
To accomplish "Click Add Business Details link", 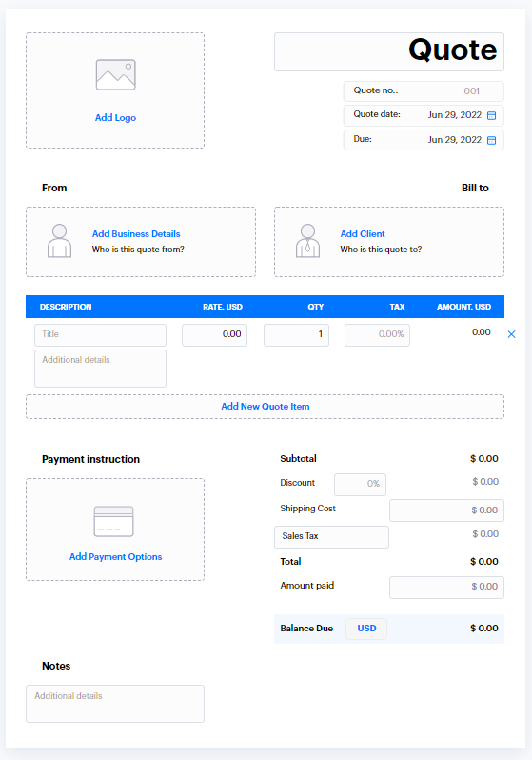I will click(136, 233).
